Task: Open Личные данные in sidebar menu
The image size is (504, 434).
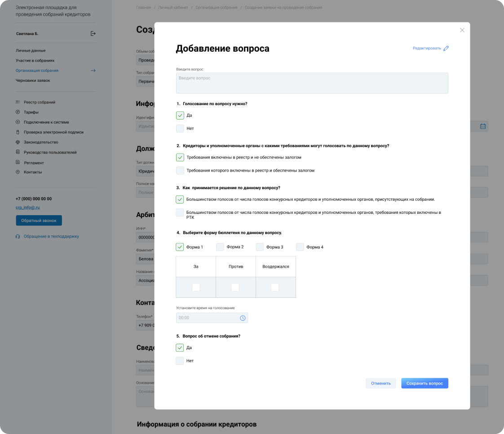Action: (x=31, y=51)
